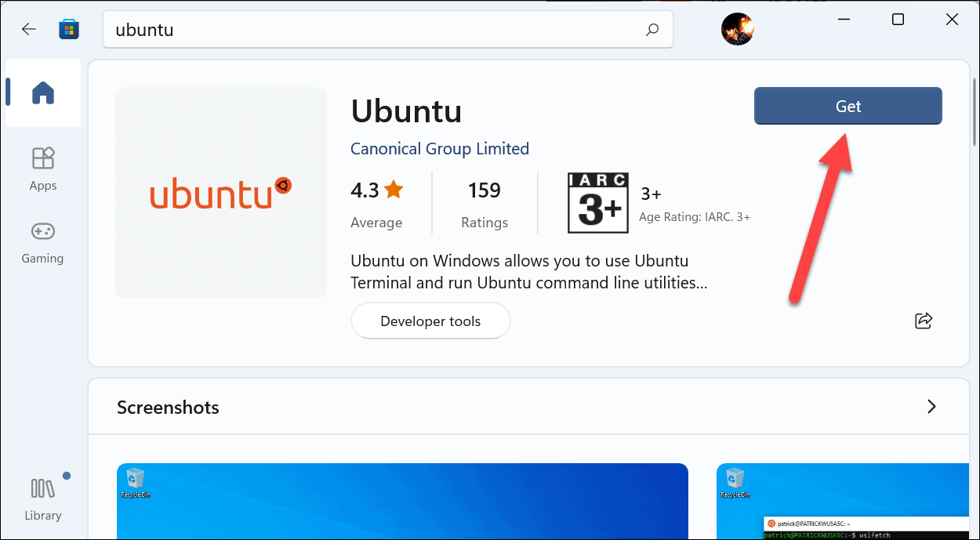The width and height of the screenshot is (980, 540).
Task: Close the Microsoft Store window
Action: pyautogui.click(x=952, y=20)
